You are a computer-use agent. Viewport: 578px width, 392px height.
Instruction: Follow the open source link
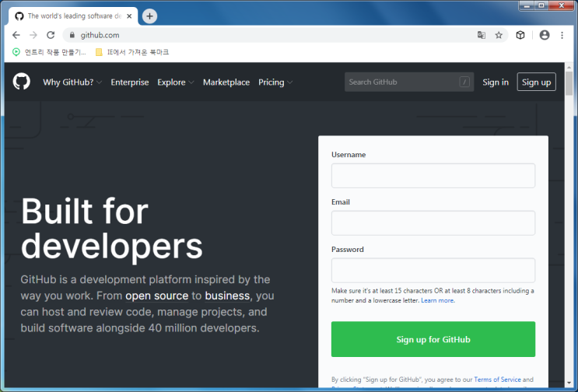point(156,296)
